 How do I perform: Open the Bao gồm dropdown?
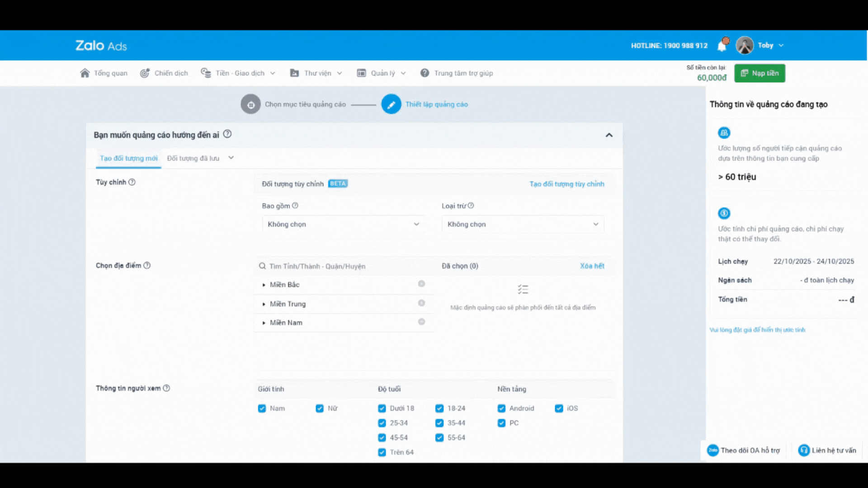pyautogui.click(x=343, y=224)
